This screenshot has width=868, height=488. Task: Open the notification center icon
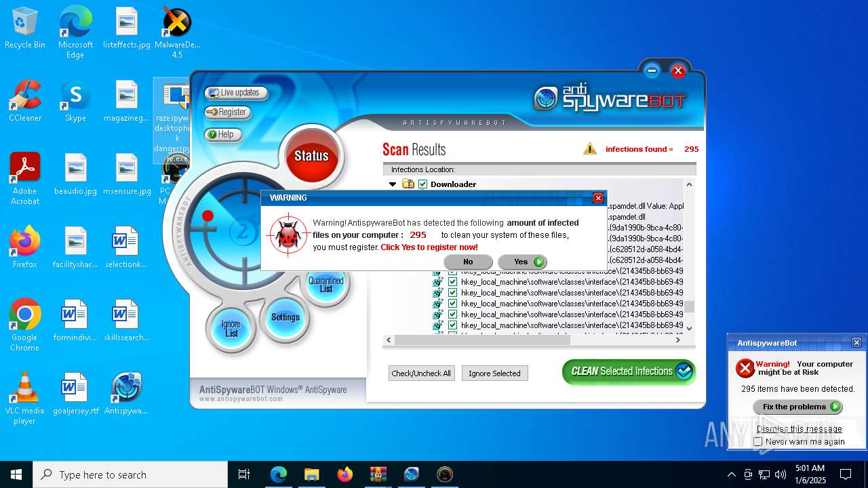pyautogui.click(x=846, y=474)
